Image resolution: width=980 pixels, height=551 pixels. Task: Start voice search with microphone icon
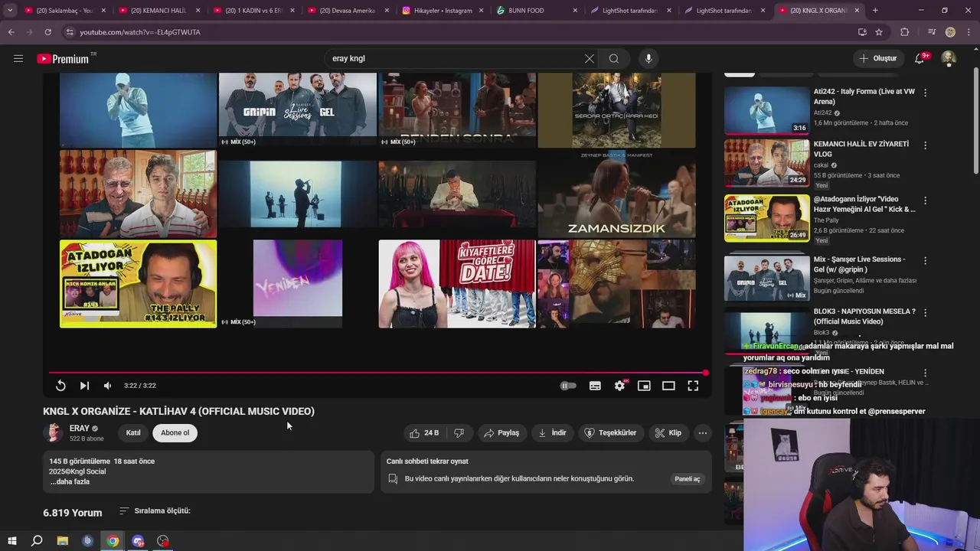tap(648, 58)
